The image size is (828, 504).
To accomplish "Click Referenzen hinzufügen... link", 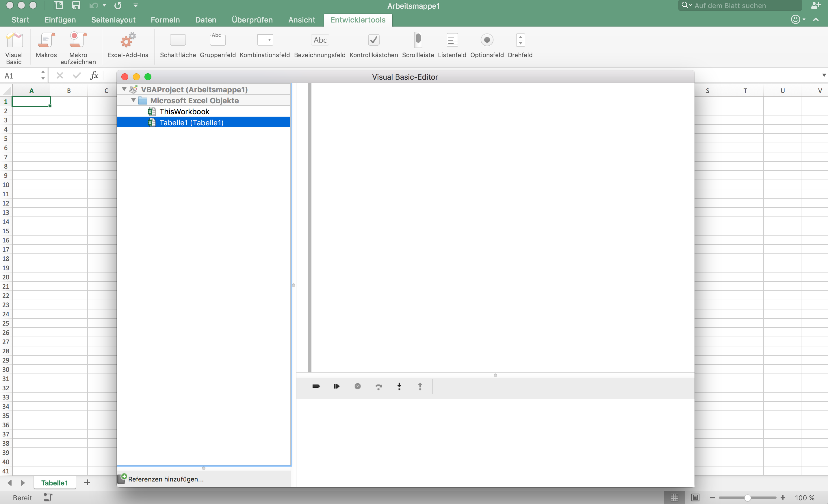I will tap(166, 479).
